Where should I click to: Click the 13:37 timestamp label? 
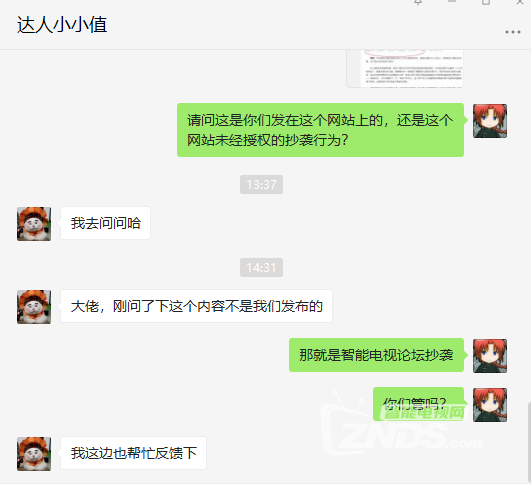261,185
